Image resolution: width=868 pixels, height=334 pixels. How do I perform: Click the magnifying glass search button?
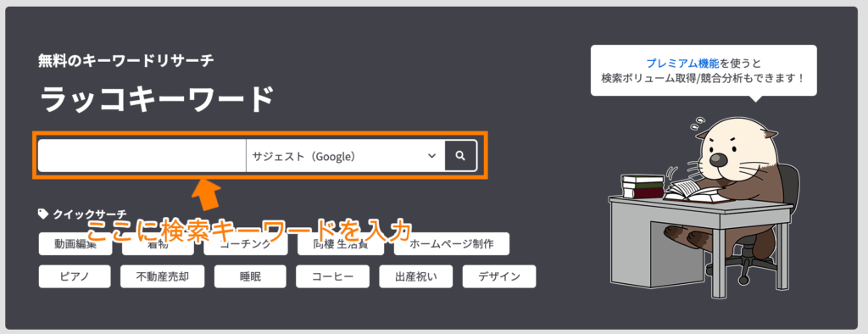(x=460, y=156)
